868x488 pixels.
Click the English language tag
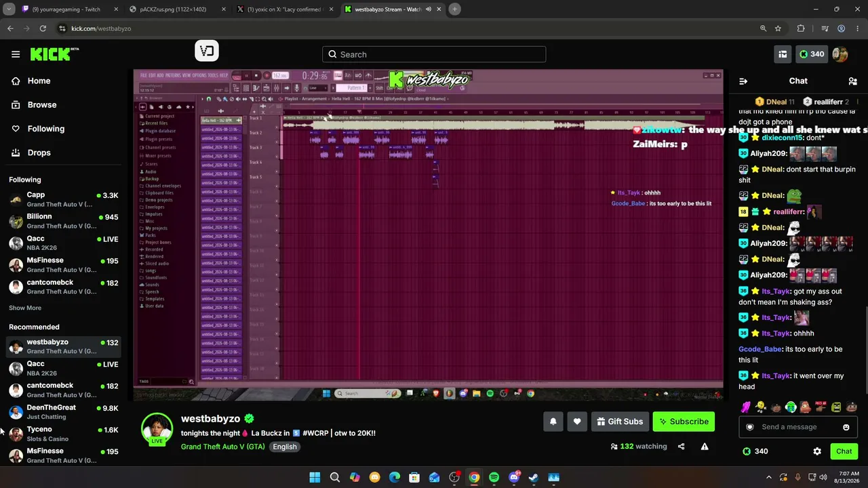tap(285, 447)
